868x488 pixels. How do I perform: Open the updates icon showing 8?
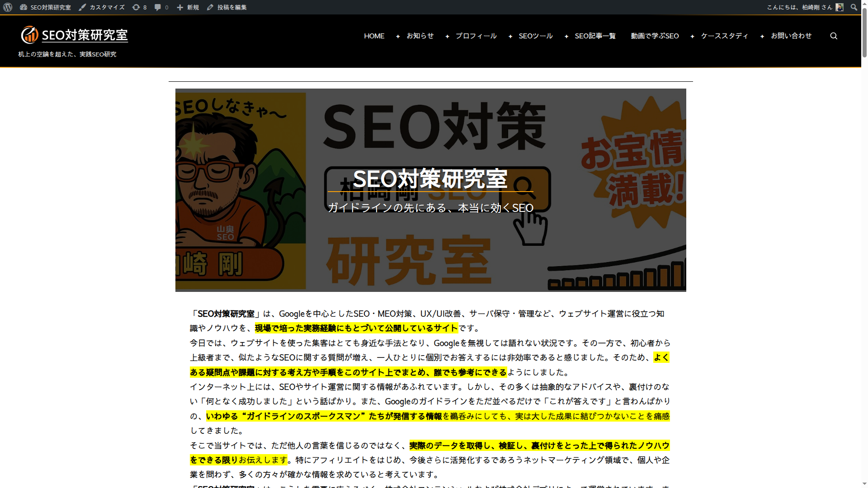tap(139, 7)
